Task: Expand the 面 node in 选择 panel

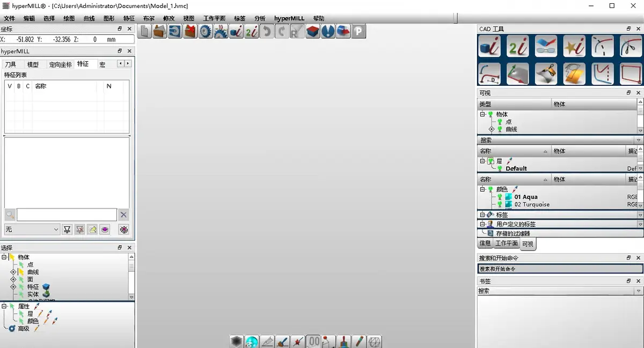Action: pyautogui.click(x=13, y=279)
